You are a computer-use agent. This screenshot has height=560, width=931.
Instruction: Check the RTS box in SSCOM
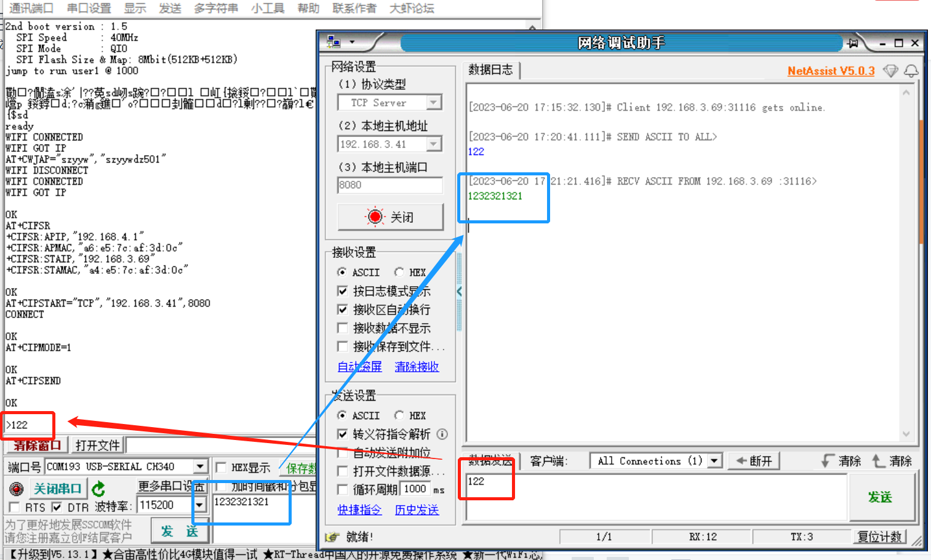[x=14, y=507]
